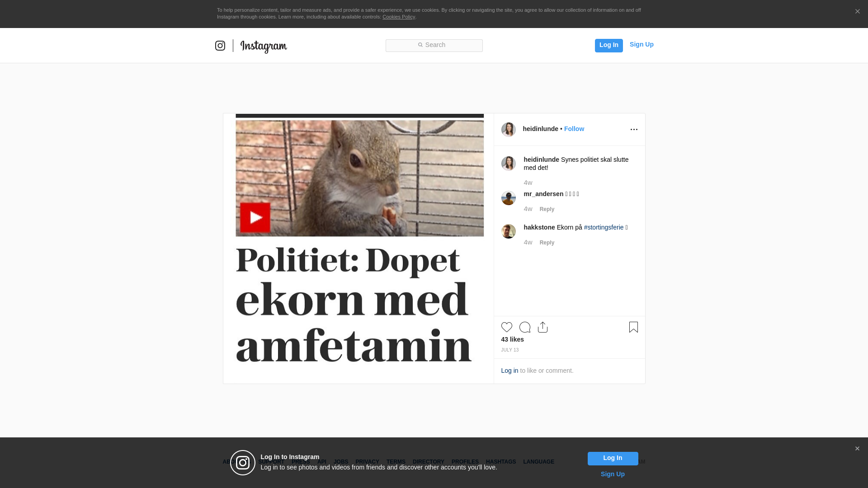Like the post with heart icon
The height and width of the screenshot is (488, 868).
click(507, 327)
